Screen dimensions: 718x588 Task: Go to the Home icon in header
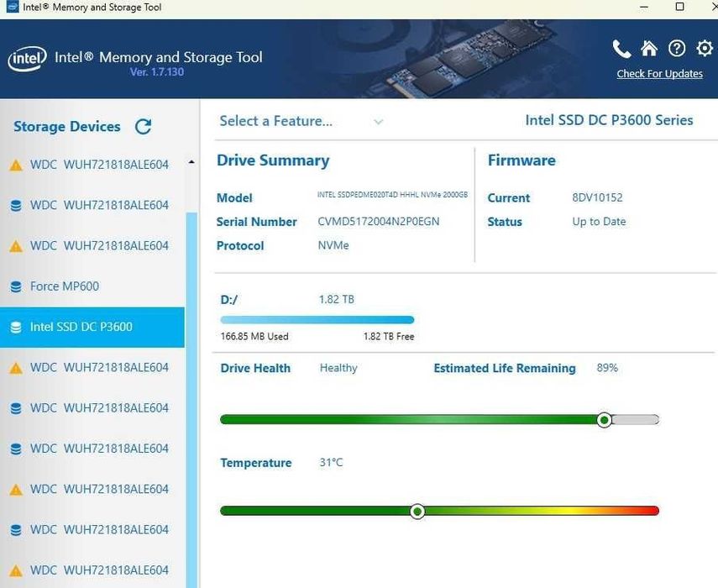click(649, 48)
